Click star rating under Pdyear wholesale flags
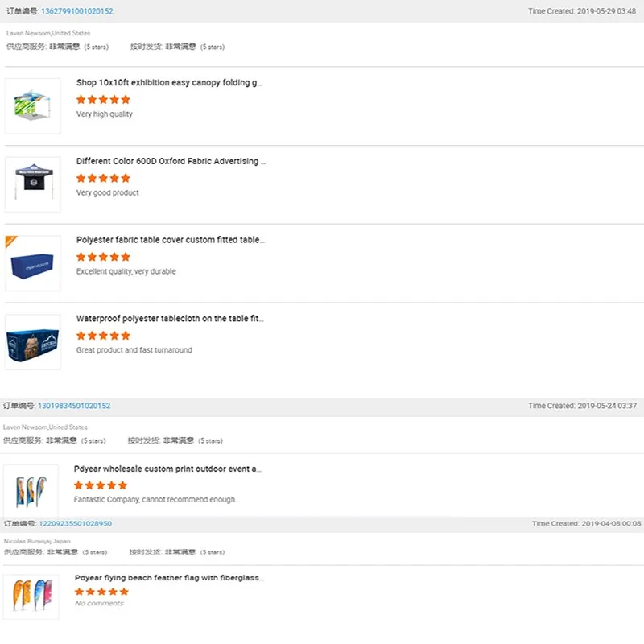The image size is (644, 644). point(101,485)
